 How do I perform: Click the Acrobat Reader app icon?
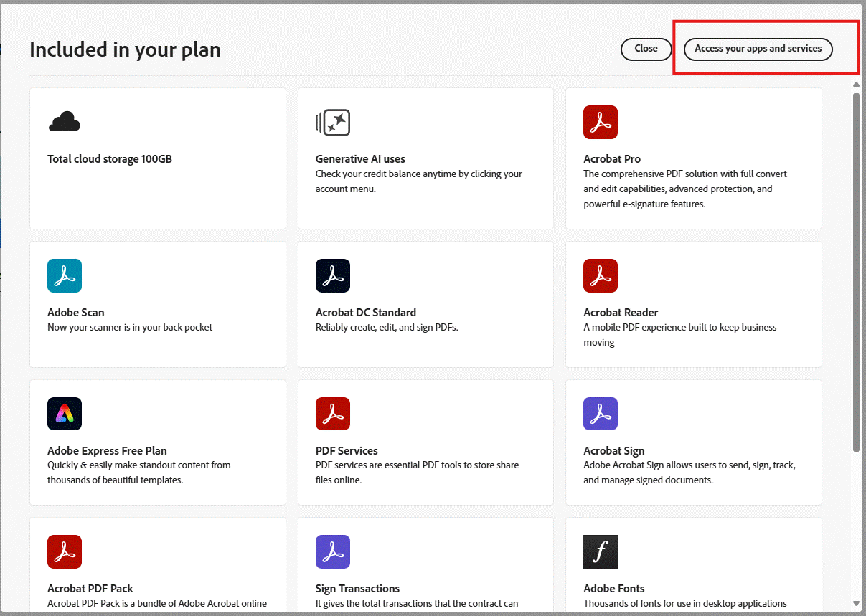601,275
